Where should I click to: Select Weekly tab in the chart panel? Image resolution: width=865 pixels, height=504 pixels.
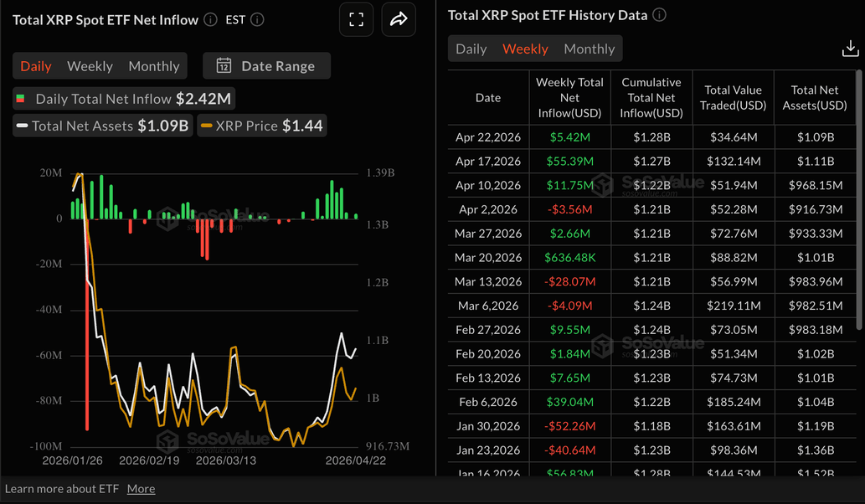(90, 66)
